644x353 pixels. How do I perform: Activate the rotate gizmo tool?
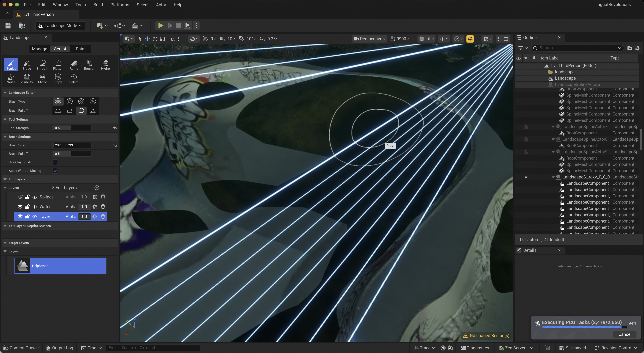pos(155,39)
